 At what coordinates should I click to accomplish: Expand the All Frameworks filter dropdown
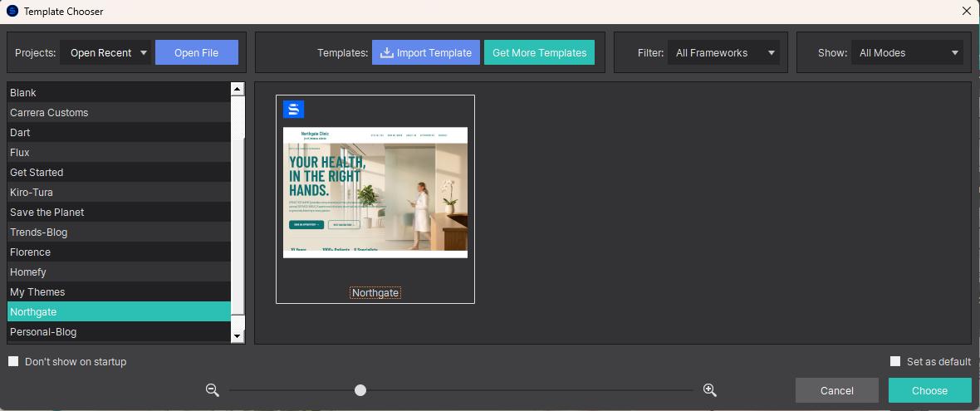point(723,53)
